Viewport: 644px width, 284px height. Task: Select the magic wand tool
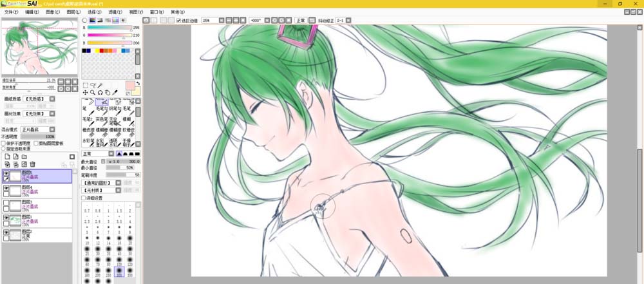[x=100, y=85]
